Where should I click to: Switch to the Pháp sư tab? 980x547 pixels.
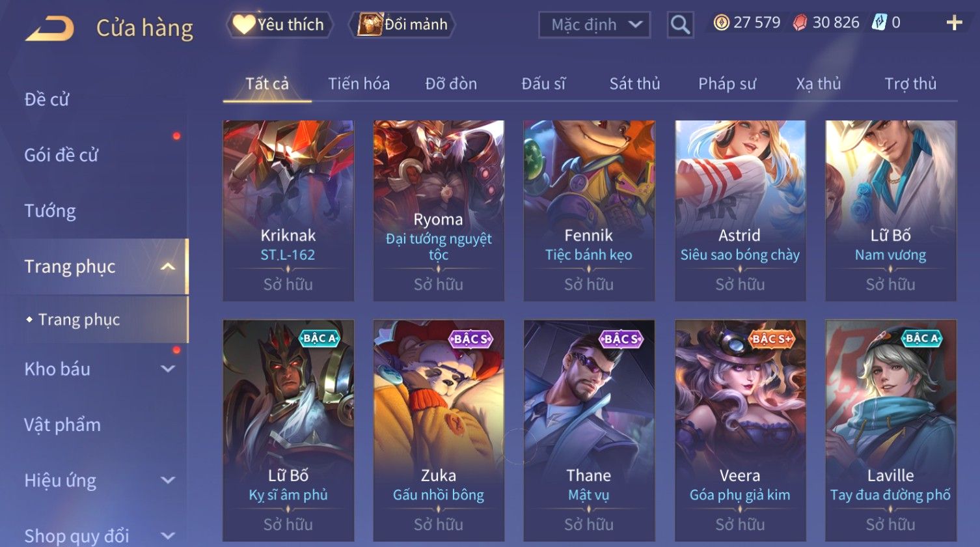[727, 83]
